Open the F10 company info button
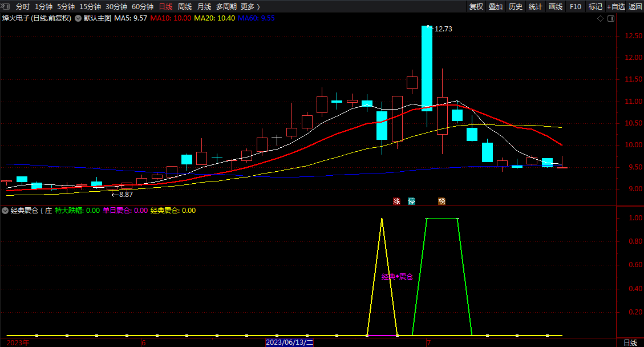The image size is (644, 347). (576, 7)
